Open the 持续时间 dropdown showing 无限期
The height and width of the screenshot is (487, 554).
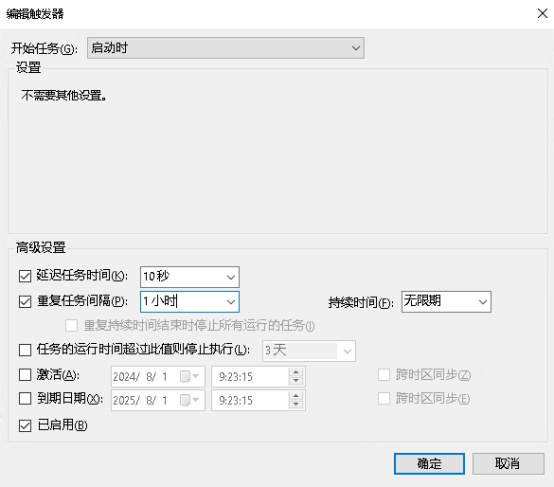coord(446,302)
